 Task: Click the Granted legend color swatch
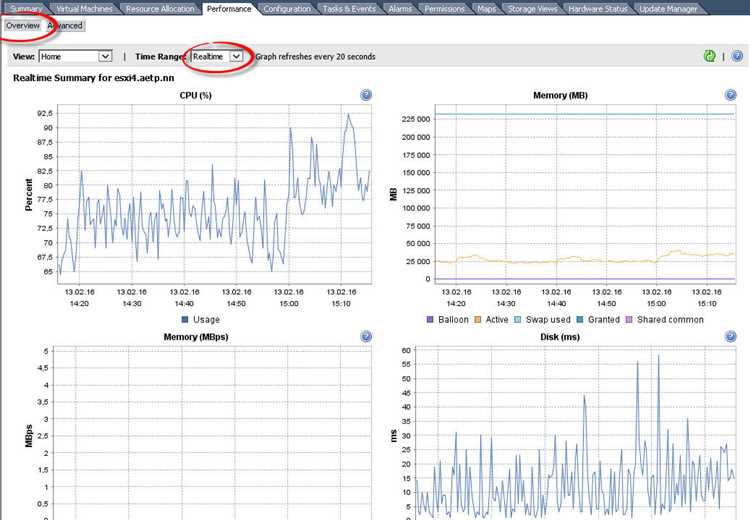point(580,319)
